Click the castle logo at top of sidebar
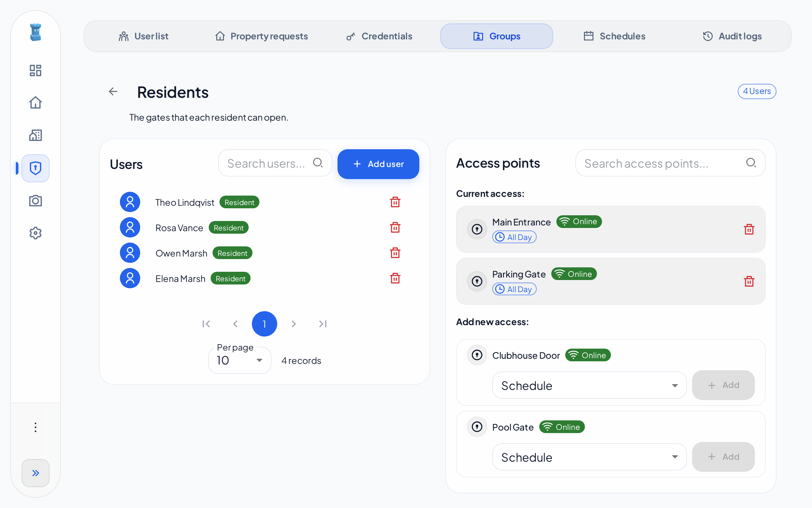The image size is (812, 508). [x=35, y=32]
